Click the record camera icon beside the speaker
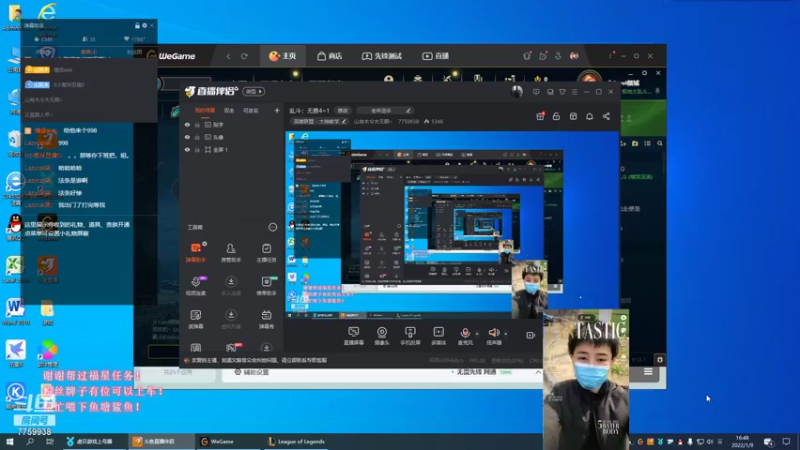The width and height of the screenshot is (800, 450). (530, 335)
